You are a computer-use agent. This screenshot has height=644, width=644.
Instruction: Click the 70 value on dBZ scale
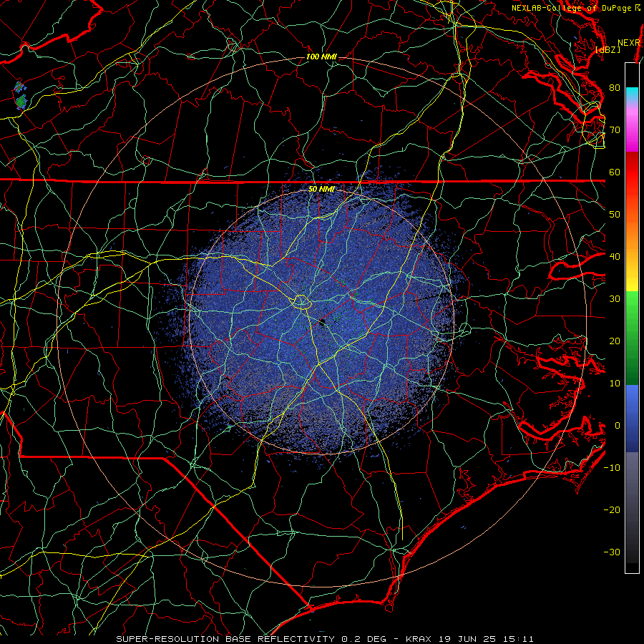tap(615, 130)
